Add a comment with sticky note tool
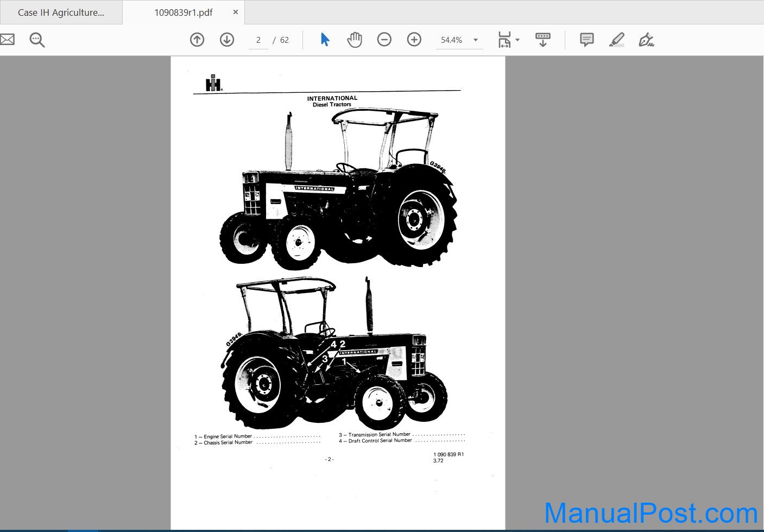 pyautogui.click(x=586, y=40)
